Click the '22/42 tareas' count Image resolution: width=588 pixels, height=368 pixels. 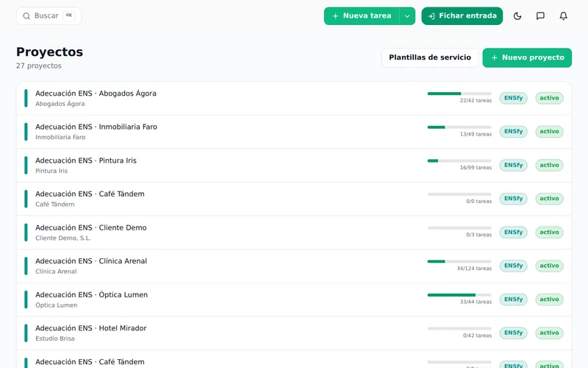click(476, 101)
